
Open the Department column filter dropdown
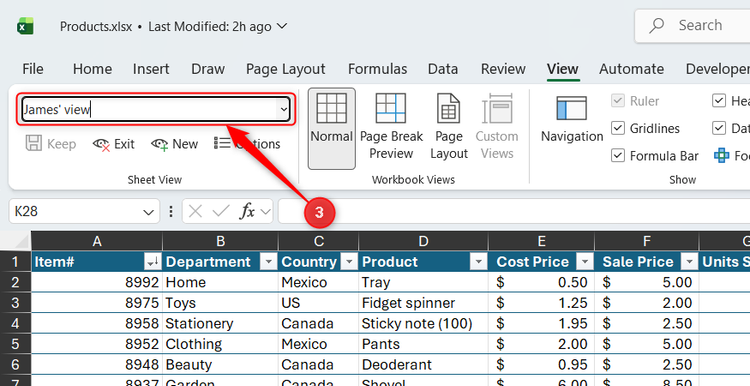click(x=268, y=262)
